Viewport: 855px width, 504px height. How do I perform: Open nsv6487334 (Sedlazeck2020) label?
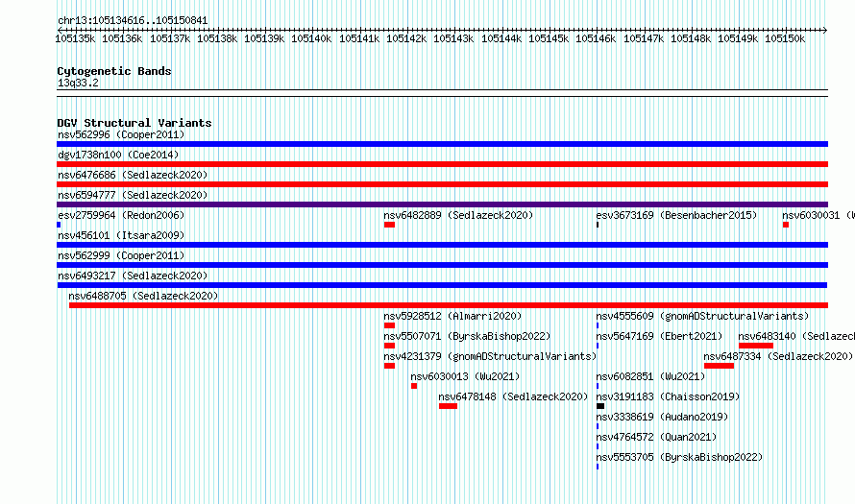[x=778, y=356]
